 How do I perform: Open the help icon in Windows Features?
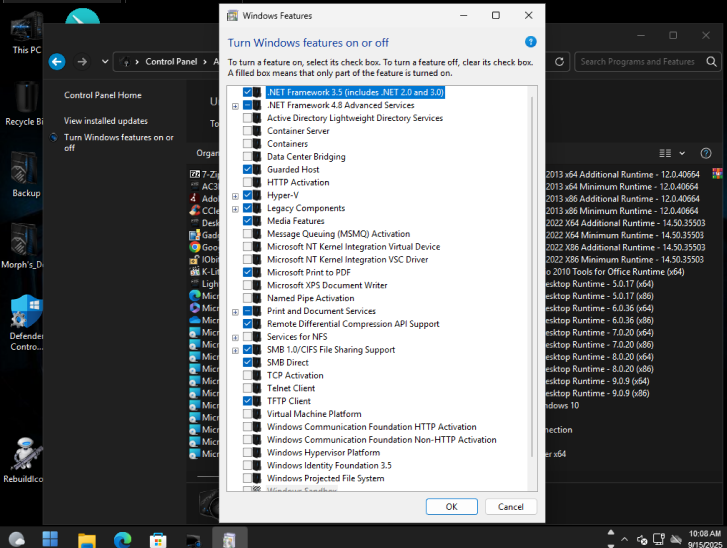(530, 42)
